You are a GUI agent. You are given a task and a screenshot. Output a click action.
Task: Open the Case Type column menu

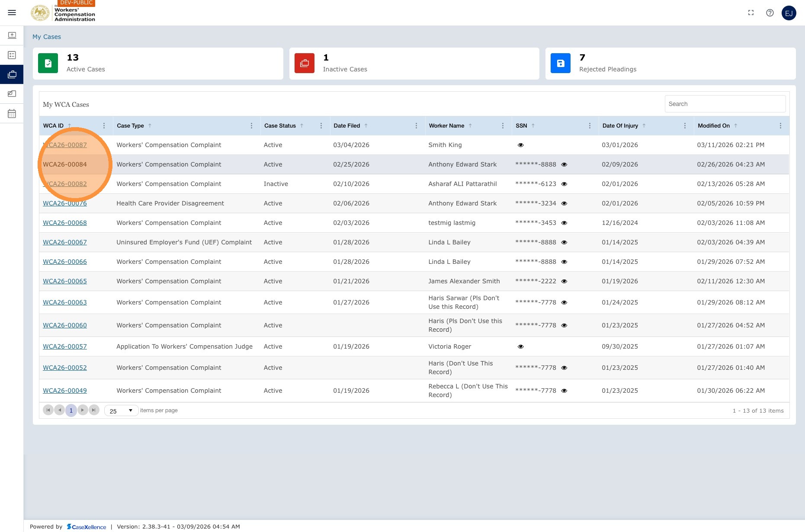pyautogui.click(x=251, y=126)
